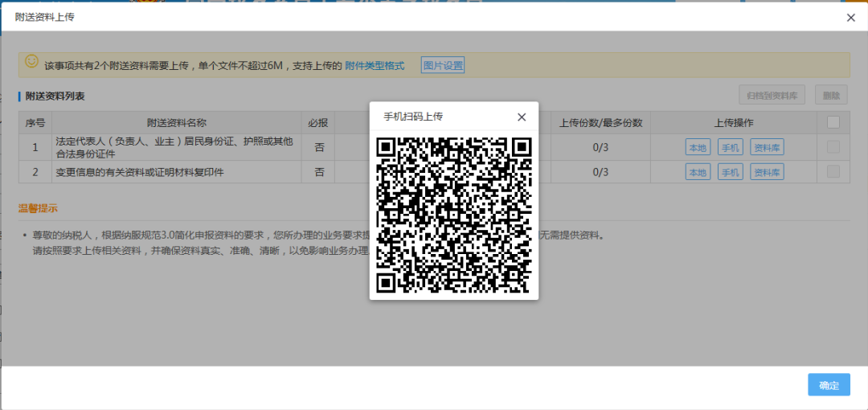Click 否 in 必报 column, row 1
The image size is (868, 410).
(x=319, y=147)
